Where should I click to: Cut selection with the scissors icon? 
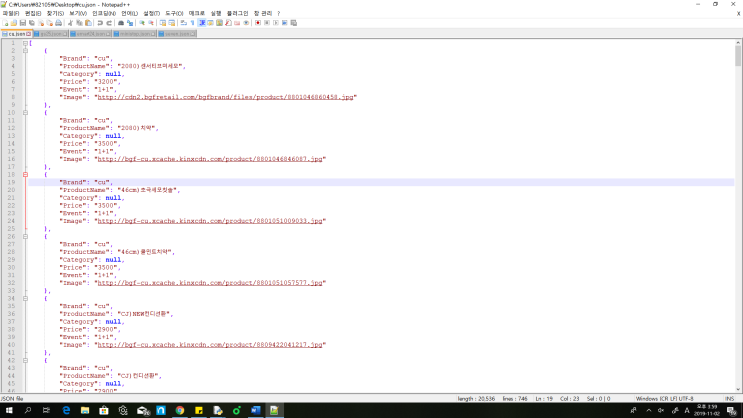[x=71, y=23]
